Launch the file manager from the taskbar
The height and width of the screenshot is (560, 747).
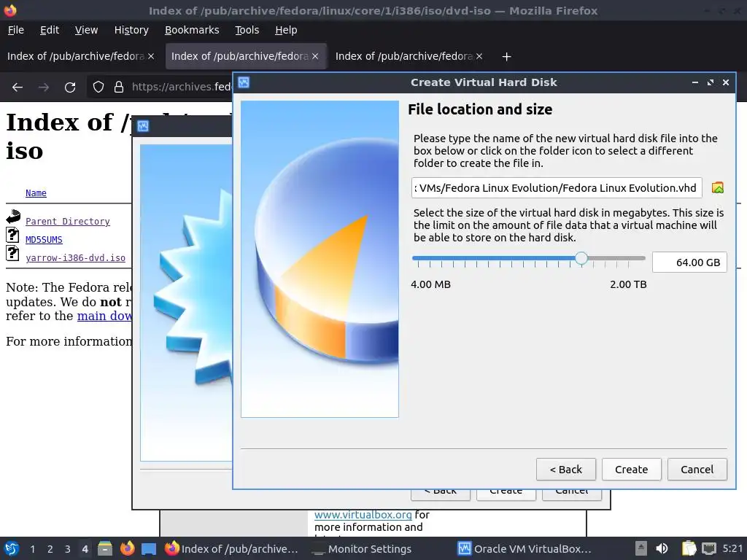point(105,548)
